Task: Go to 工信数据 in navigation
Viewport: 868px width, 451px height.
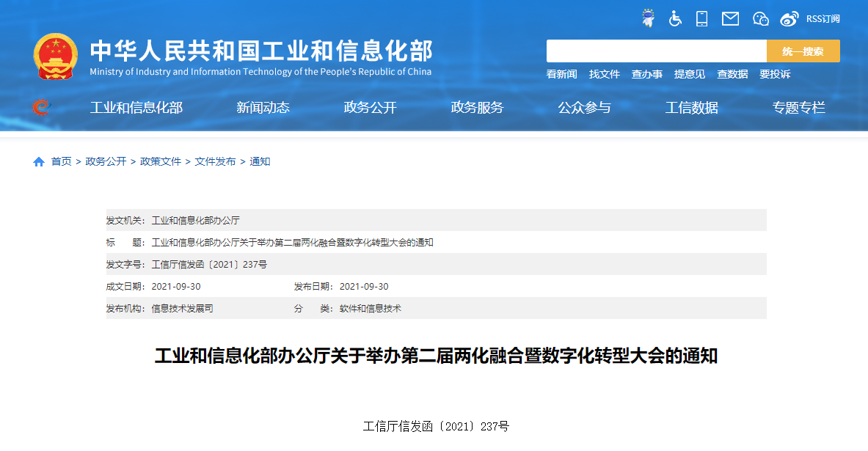Action: [691, 108]
